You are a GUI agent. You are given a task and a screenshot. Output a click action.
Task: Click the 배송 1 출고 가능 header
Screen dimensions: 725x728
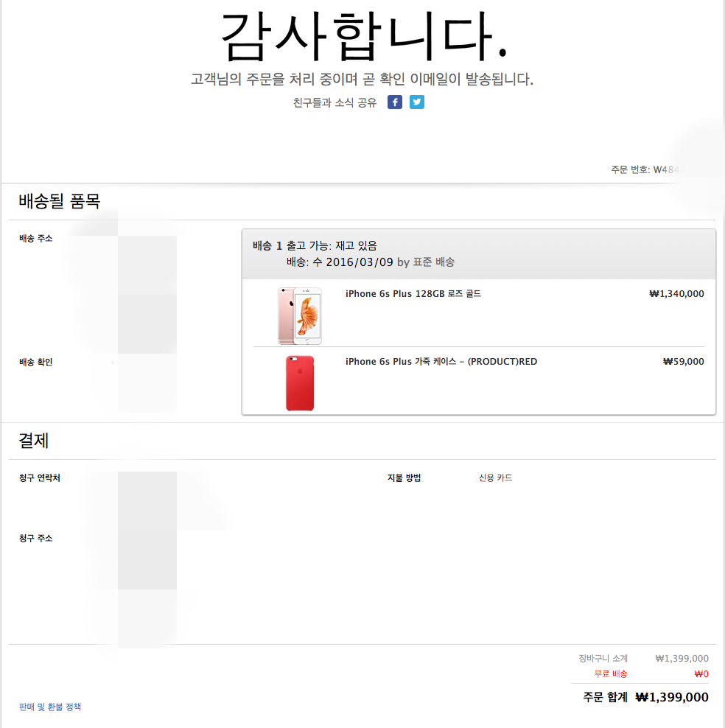315,245
